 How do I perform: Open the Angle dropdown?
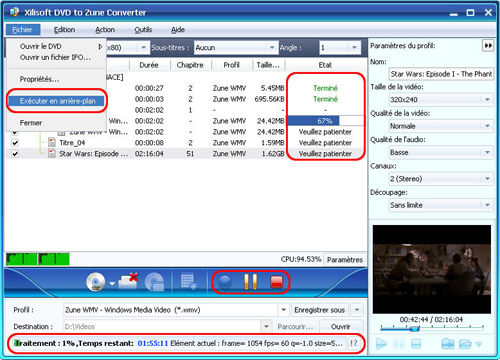tap(354, 48)
